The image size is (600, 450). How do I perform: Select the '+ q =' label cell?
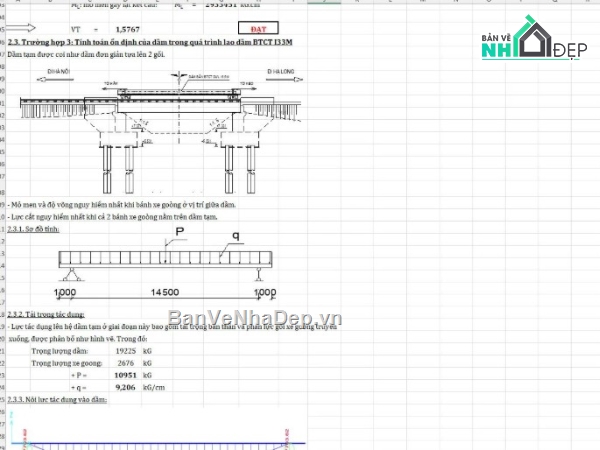click(78, 388)
